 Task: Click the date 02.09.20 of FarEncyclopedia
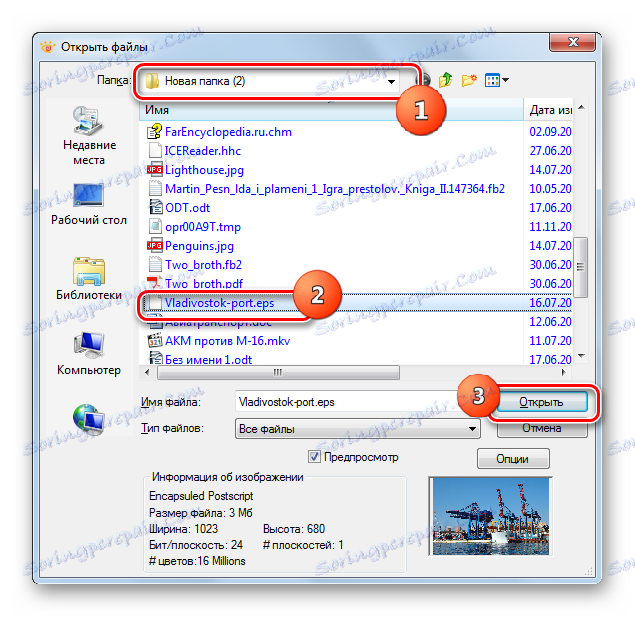550,132
